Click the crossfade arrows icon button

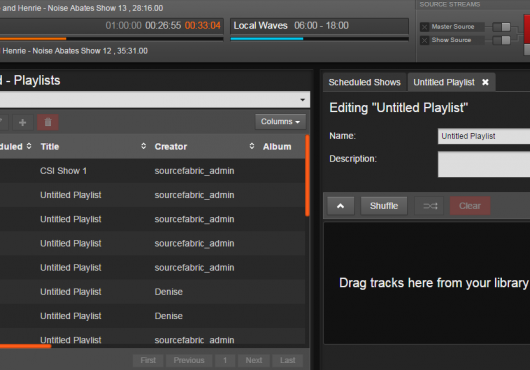pos(430,206)
